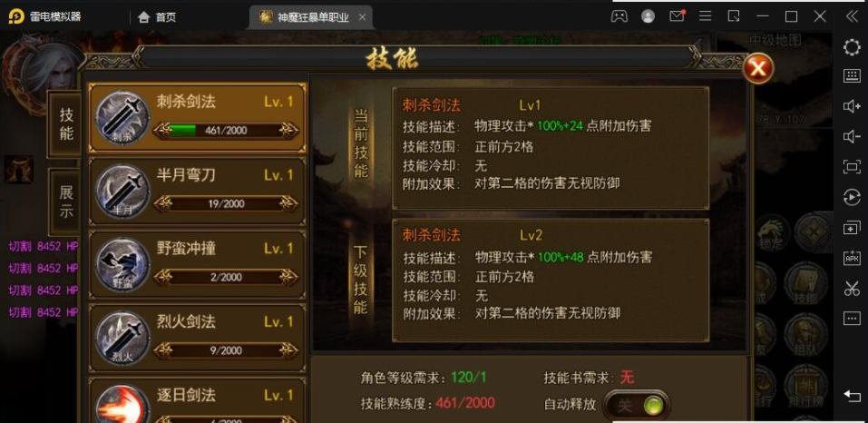Select the 半月弯刀 skill icon
The image size is (868, 423).
coord(122,192)
